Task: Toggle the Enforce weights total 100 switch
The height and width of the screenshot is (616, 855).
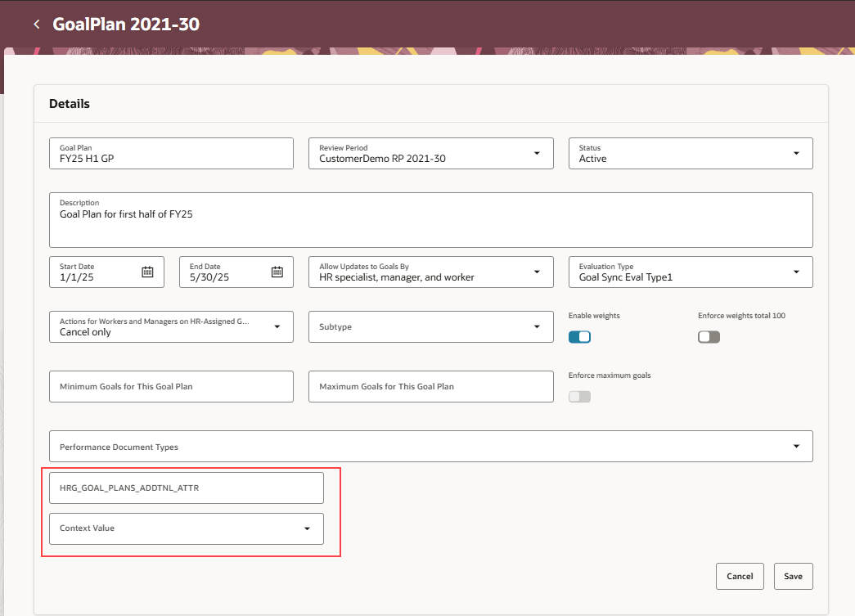Action: click(709, 337)
